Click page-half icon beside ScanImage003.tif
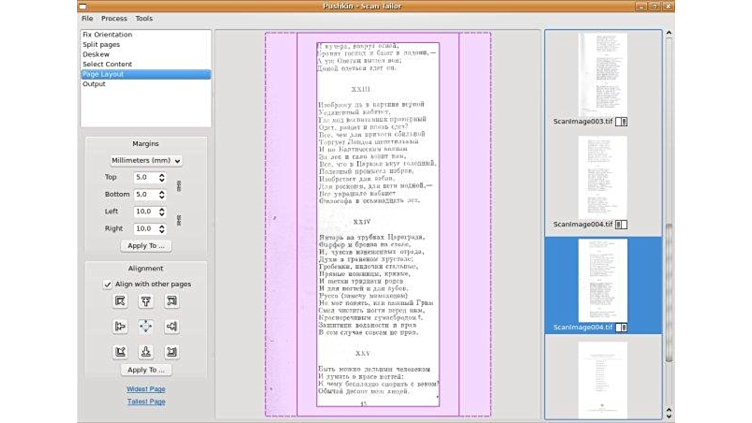This screenshot has width=752, height=423. [621, 122]
